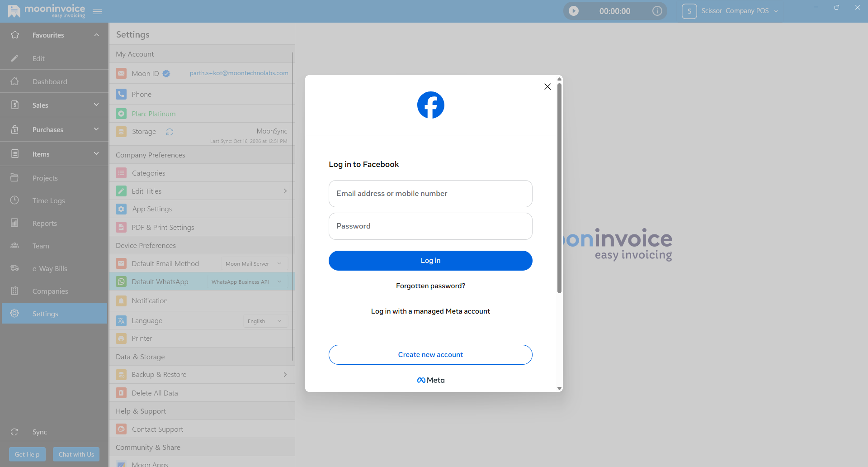This screenshot has width=868, height=467.
Task: Expand the Purchases menu
Action: (x=96, y=129)
